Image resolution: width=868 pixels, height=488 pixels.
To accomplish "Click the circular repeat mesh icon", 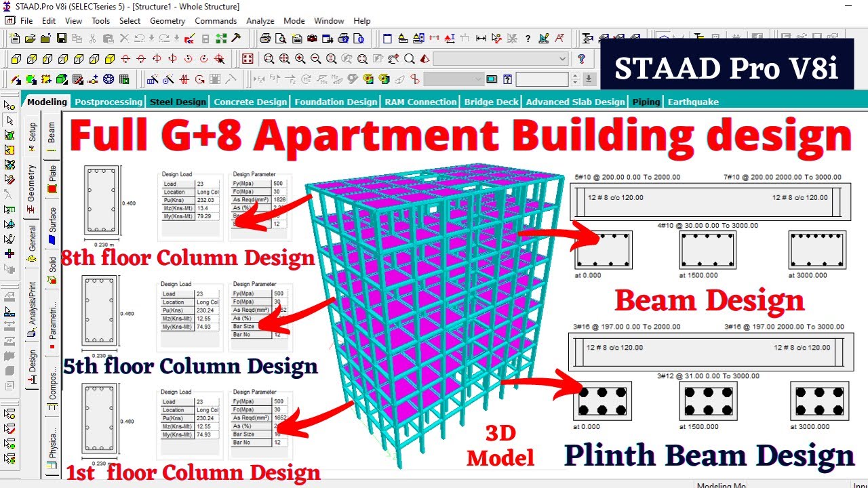I will 108,79.
